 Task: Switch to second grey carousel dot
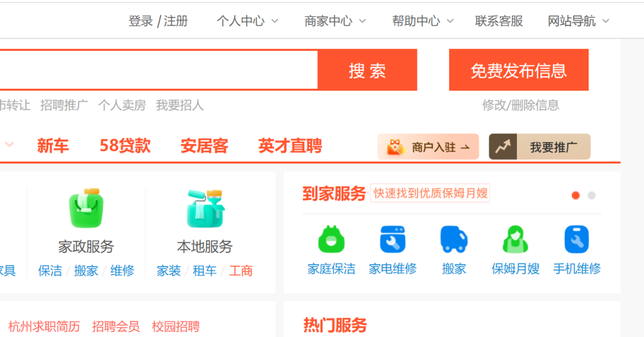(x=591, y=196)
